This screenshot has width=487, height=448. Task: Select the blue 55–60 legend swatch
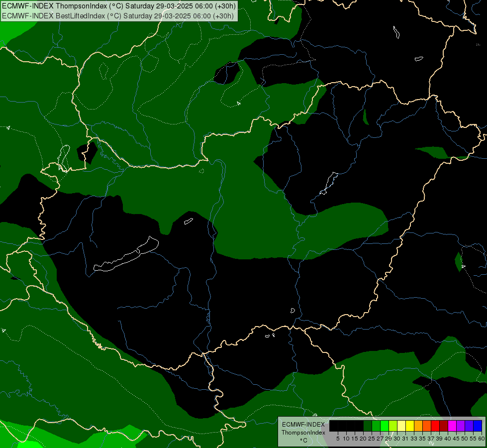tap(478, 426)
